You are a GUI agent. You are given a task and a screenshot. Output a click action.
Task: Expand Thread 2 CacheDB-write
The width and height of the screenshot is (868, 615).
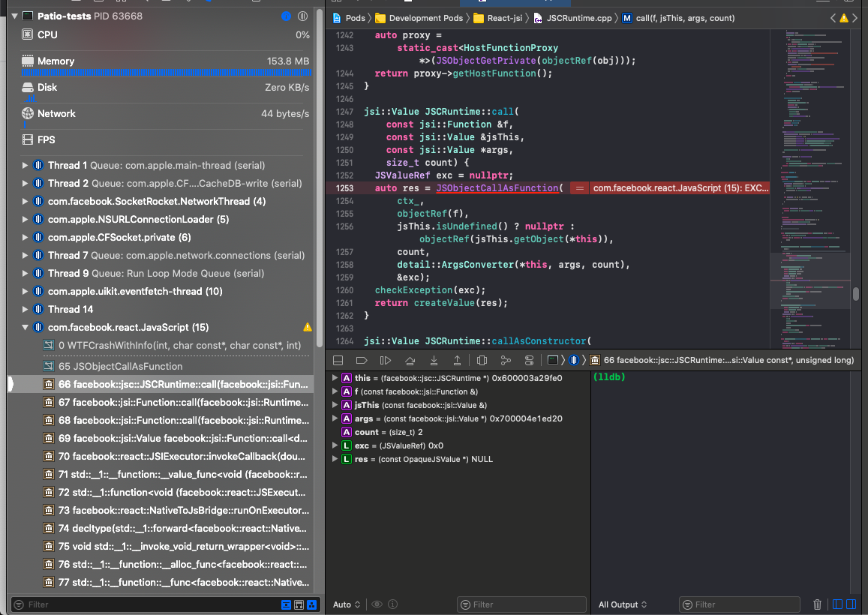(25, 183)
